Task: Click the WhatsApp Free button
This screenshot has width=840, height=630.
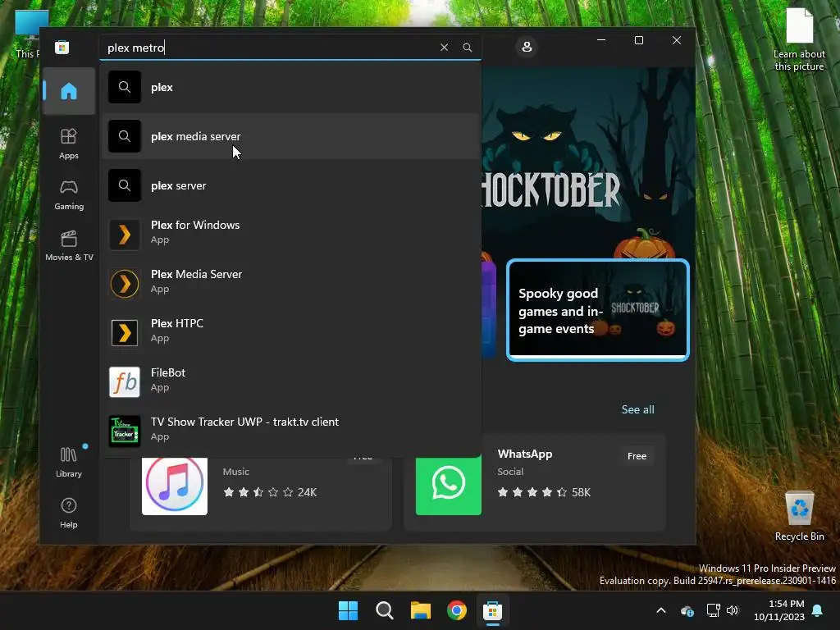Action: tap(637, 456)
